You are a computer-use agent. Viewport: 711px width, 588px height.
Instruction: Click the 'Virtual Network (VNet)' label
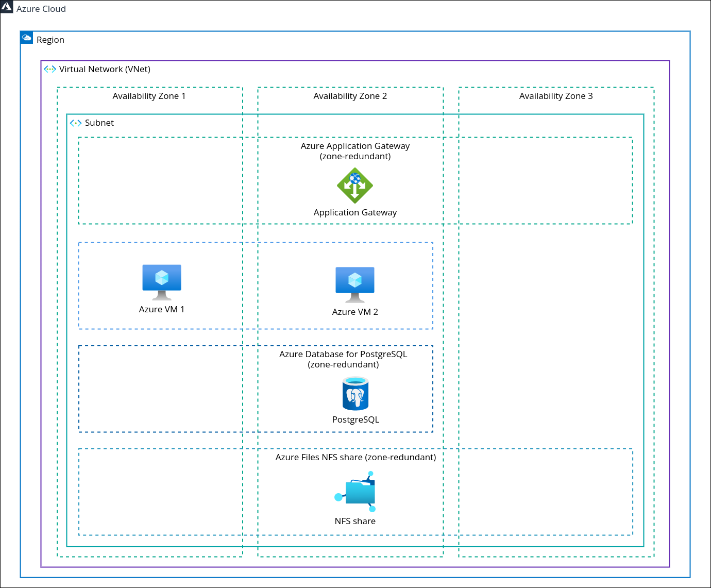pos(105,69)
